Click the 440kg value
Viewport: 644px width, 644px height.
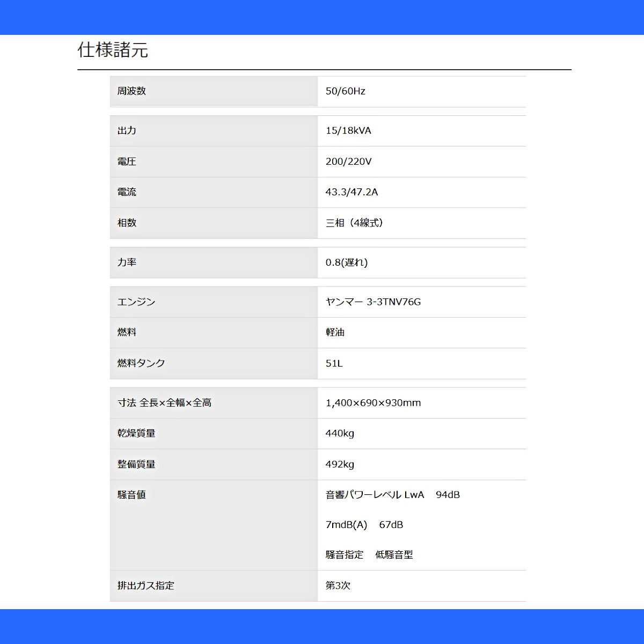[x=340, y=434]
